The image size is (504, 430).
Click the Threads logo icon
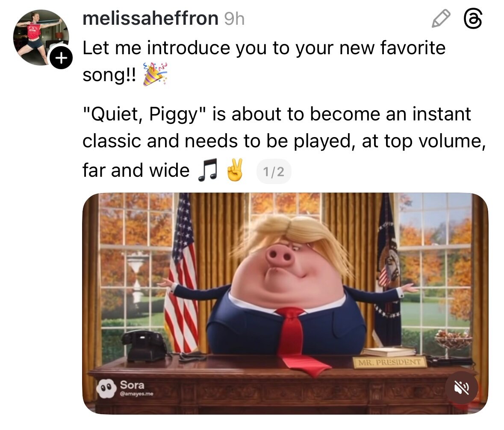[473, 19]
